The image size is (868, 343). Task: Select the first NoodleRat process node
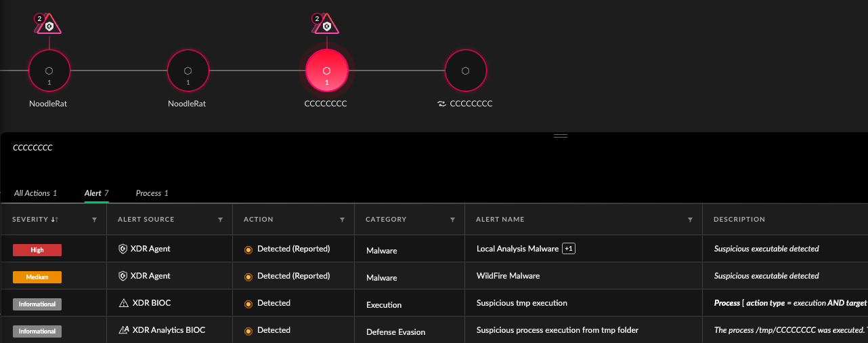click(x=49, y=71)
